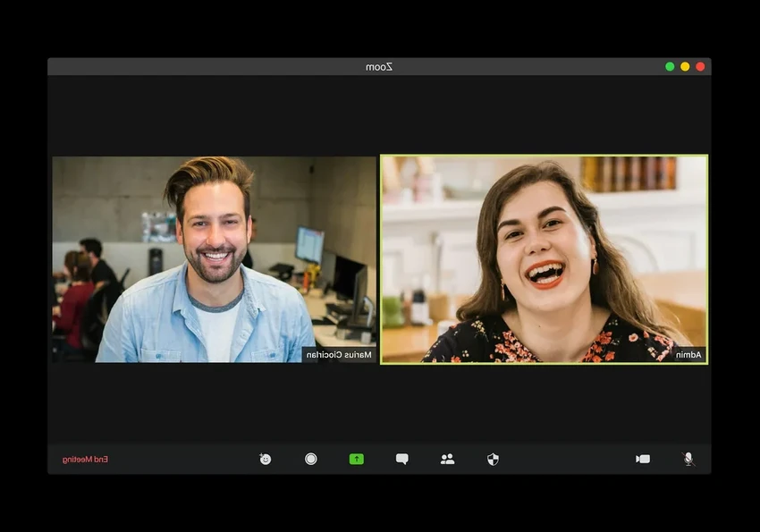Minimize the window with yellow button

[685, 66]
